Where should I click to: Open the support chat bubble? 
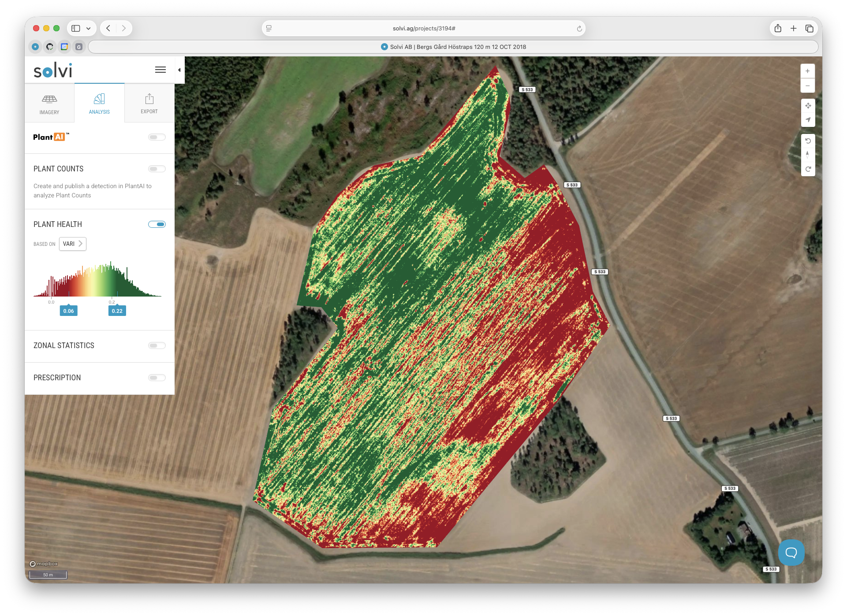point(791,552)
